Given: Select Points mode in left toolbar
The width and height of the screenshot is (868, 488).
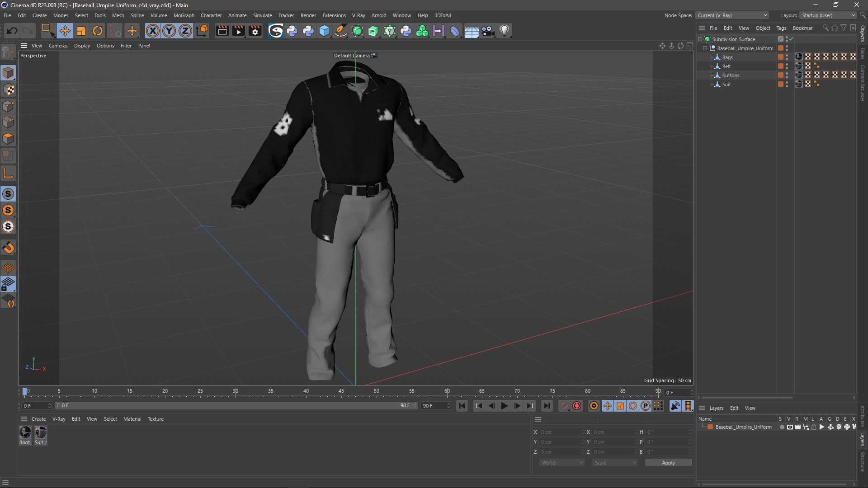Looking at the screenshot, I should point(8,106).
